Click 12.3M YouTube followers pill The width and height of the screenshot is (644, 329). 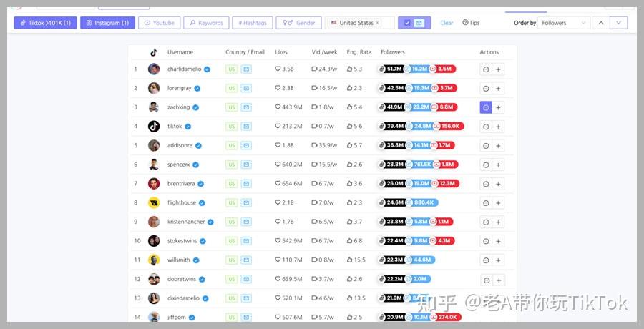(445, 184)
